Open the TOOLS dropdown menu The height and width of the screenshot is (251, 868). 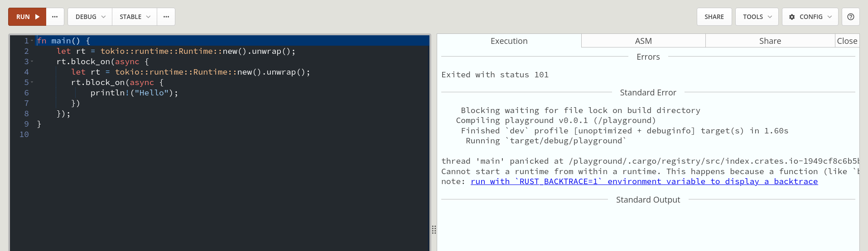pyautogui.click(x=757, y=17)
